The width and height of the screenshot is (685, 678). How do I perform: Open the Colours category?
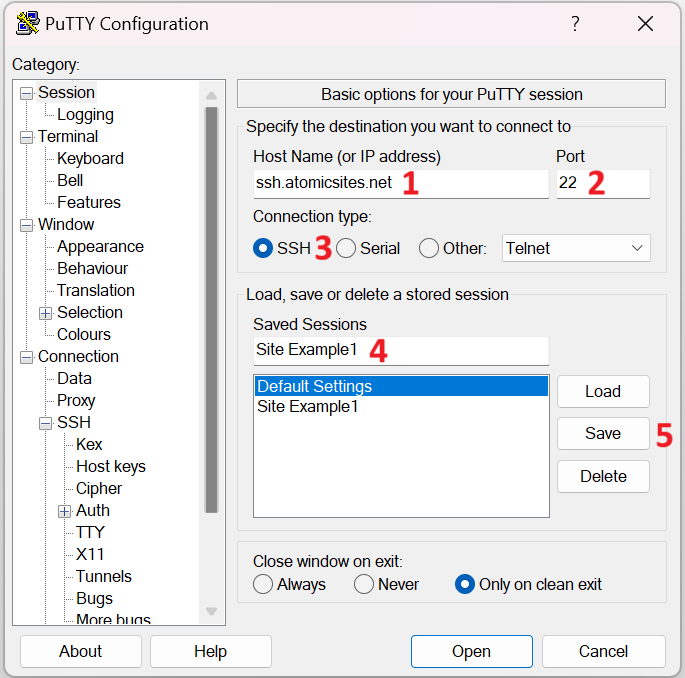pyautogui.click(x=84, y=335)
